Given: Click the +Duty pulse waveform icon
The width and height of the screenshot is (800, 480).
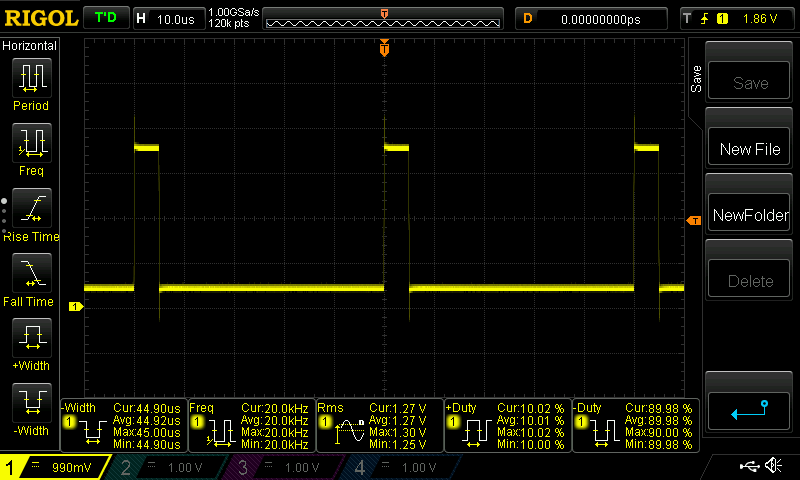Looking at the screenshot, I should coord(476,434).
